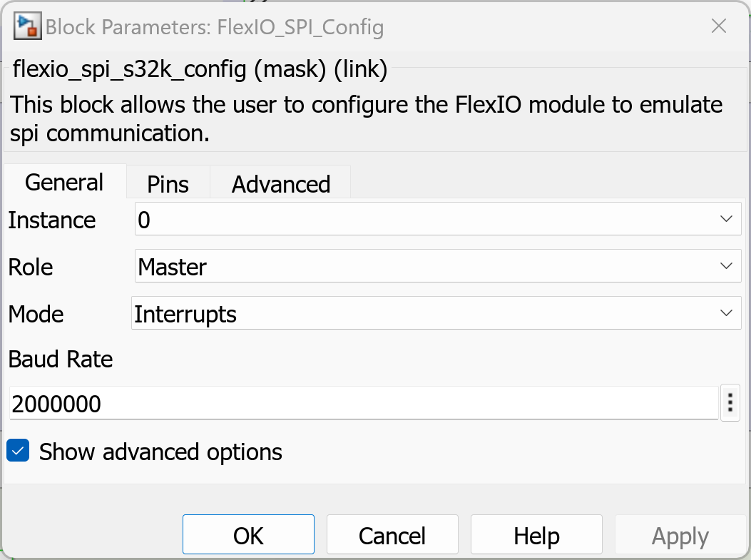751x560 pixels.
Task: Click the block description text
Action: coord(367,119)
